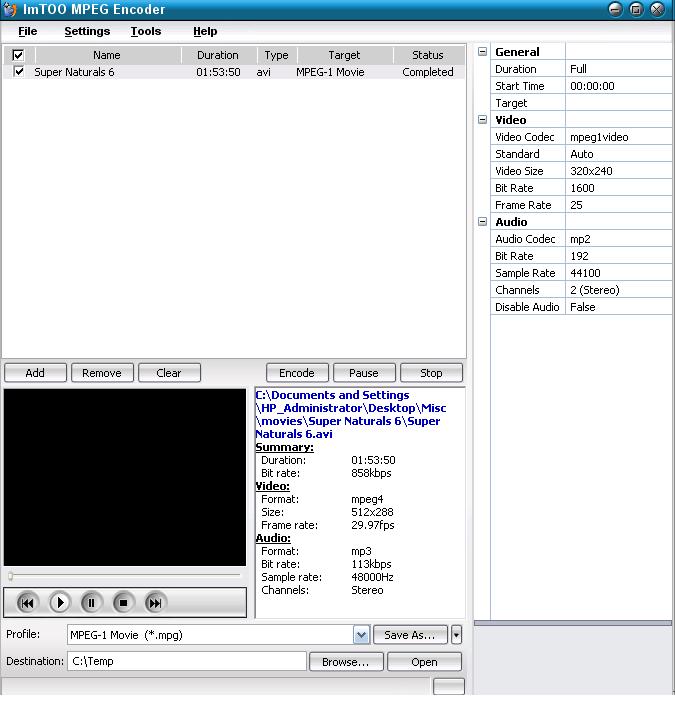
Task: Collapse the Audio property group
Action: 482,222
